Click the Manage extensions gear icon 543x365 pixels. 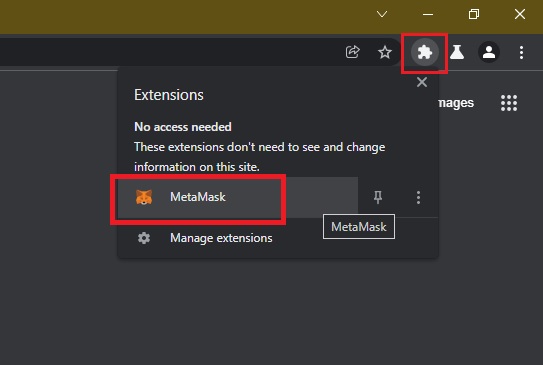pos(144,238)
